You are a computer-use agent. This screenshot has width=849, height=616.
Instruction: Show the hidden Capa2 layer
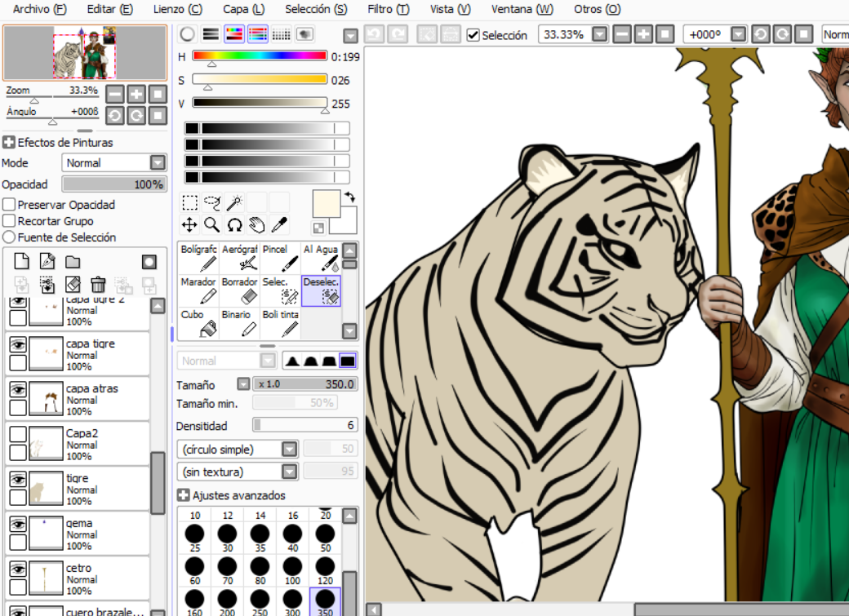click(x=17, y=436)
